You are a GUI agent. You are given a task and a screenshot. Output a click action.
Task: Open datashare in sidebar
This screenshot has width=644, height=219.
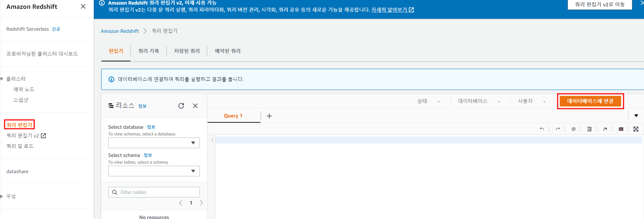coord(17,171)
